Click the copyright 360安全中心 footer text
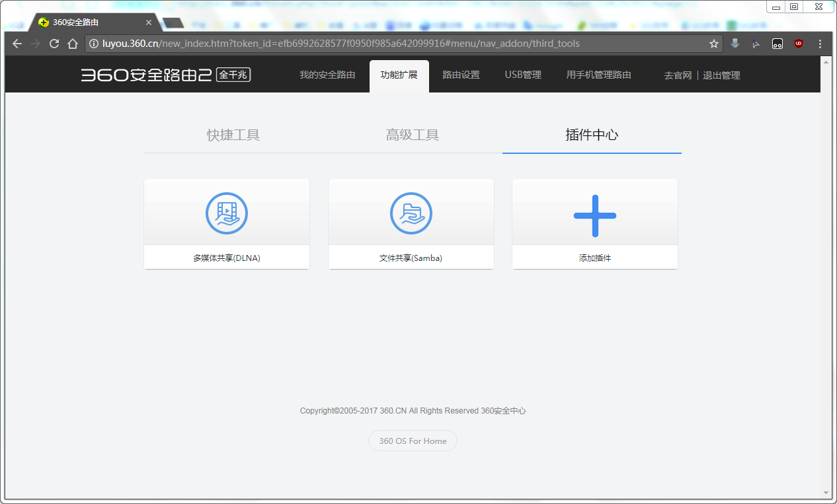The image size is (837, 504). [x=413, y=411]
